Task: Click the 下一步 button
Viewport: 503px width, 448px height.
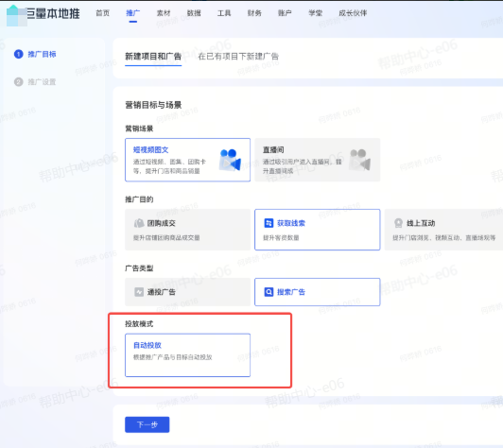Action: point(147,424)
